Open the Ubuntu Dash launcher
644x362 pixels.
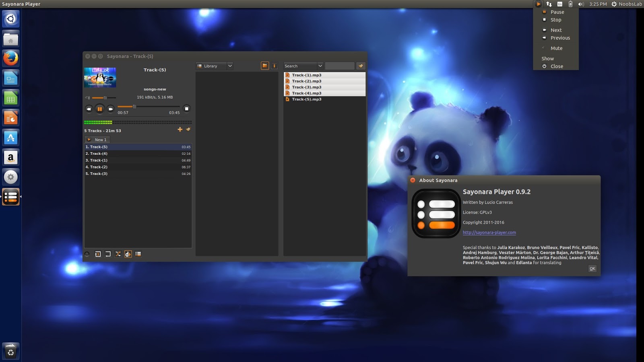tap(11, 19)
